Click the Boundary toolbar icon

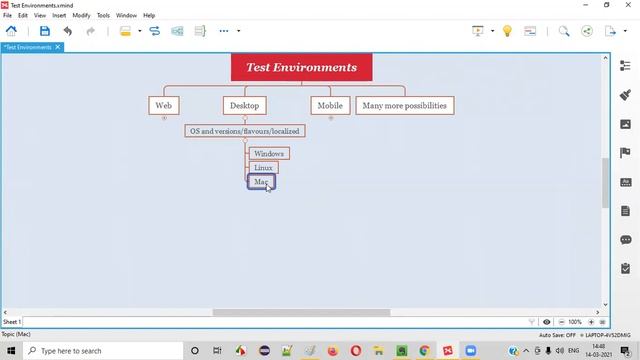(x=177, y=31)
